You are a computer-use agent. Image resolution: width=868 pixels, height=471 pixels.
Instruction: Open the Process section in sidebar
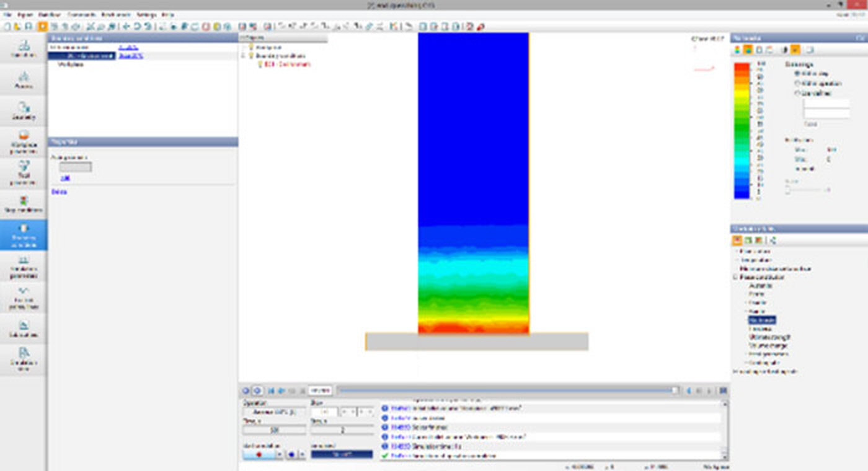[24, 80]
